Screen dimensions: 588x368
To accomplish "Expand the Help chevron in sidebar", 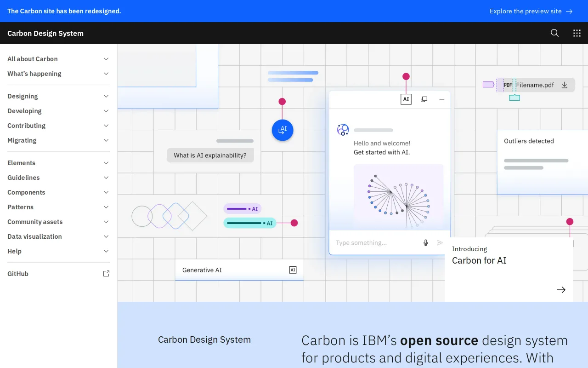I will click(106, 251).
